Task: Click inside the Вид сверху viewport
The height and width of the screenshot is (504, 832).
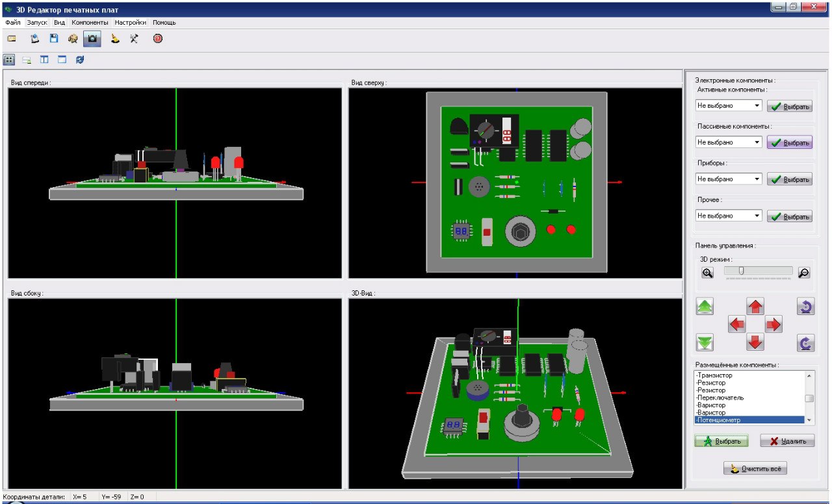Action: pos(517,183)
